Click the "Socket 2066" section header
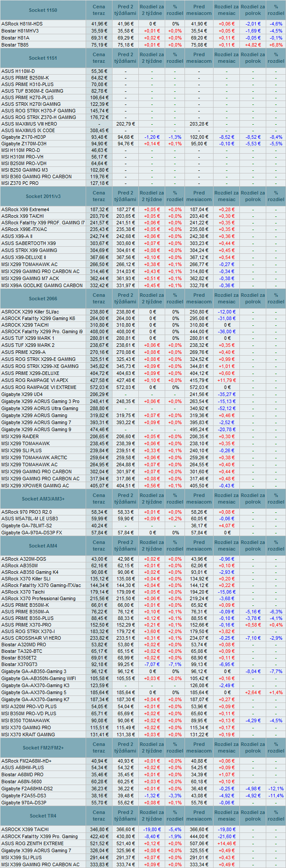Viewport: 286px width, 868px height. pos(43,299)
